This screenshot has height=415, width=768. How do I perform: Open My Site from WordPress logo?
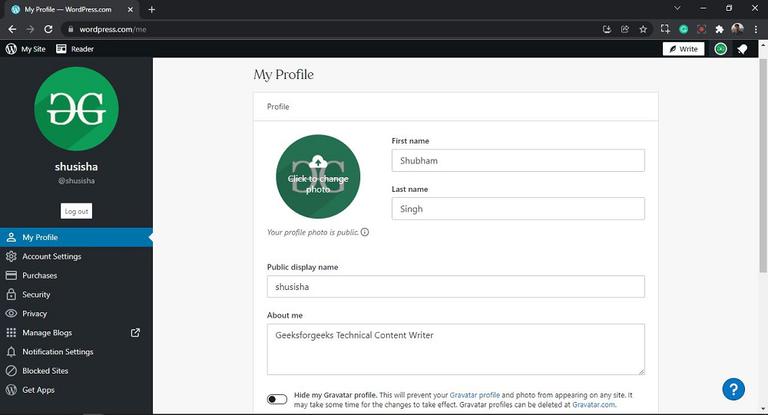coord(11,49)
